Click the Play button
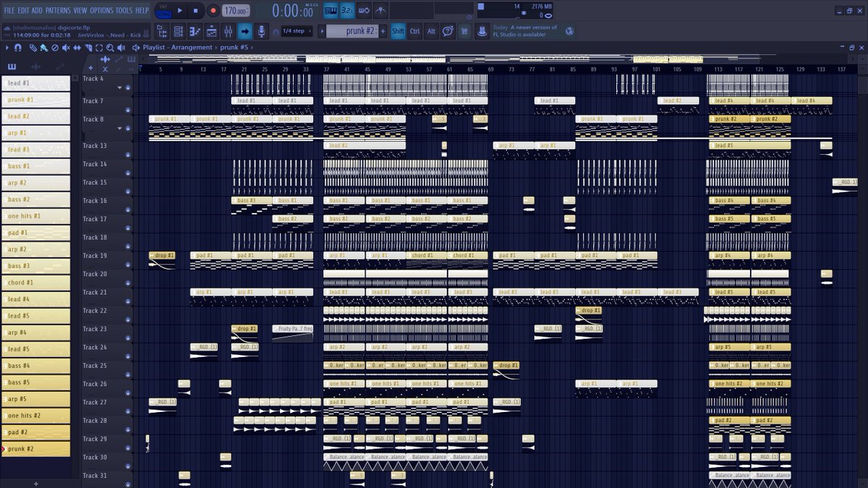This screenshot has width=868, height=488. (x=180, y=11)
